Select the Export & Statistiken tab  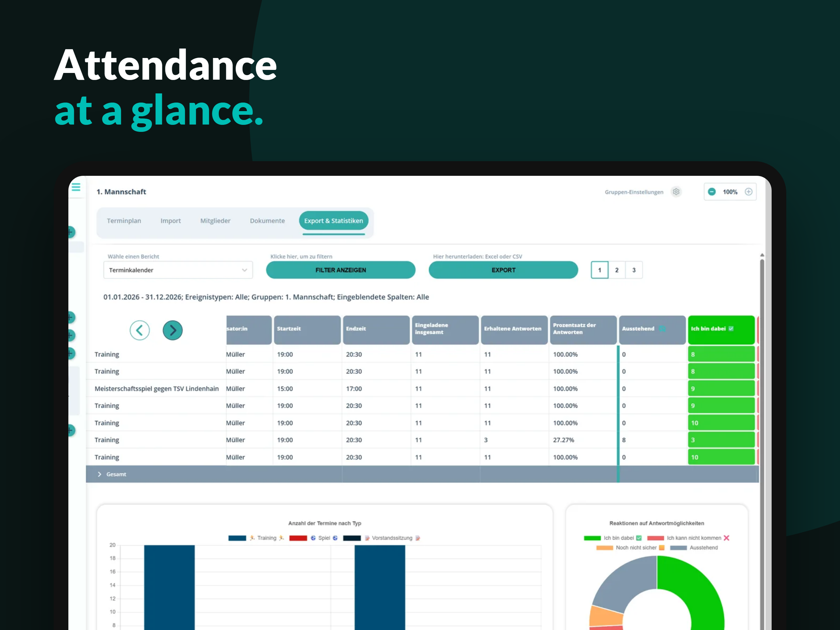333,221
